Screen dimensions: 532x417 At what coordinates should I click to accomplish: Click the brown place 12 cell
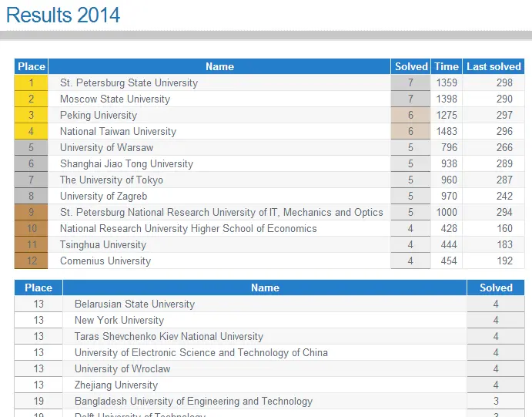(x=32, y=261)
